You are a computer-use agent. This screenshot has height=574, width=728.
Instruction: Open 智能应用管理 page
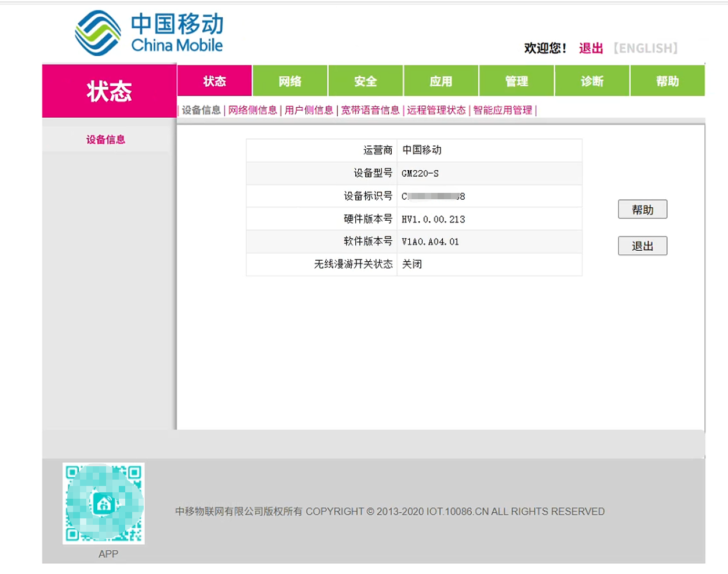pyautogui.click(x=503, y=110)
